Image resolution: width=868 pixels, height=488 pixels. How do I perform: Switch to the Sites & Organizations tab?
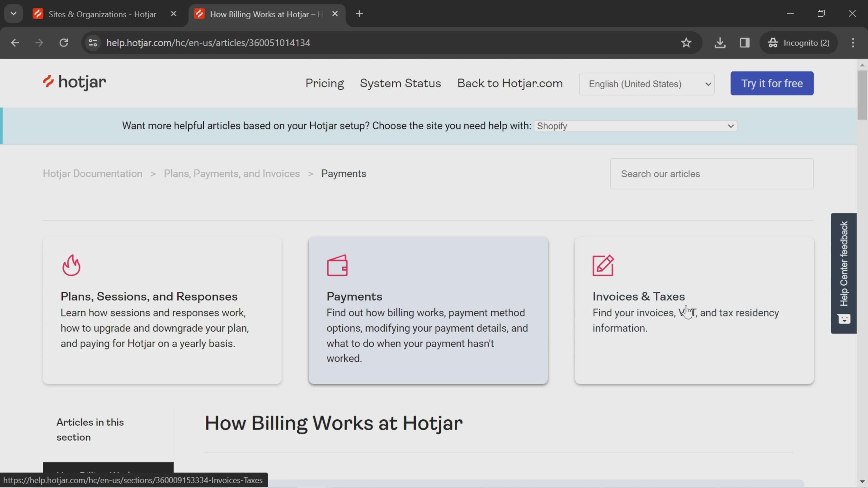(102, 14)
